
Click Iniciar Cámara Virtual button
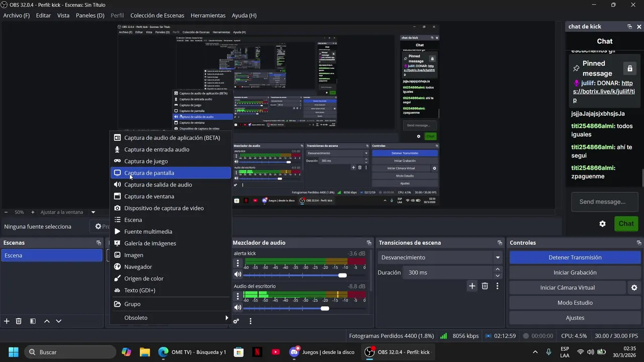tap(568, 288)
